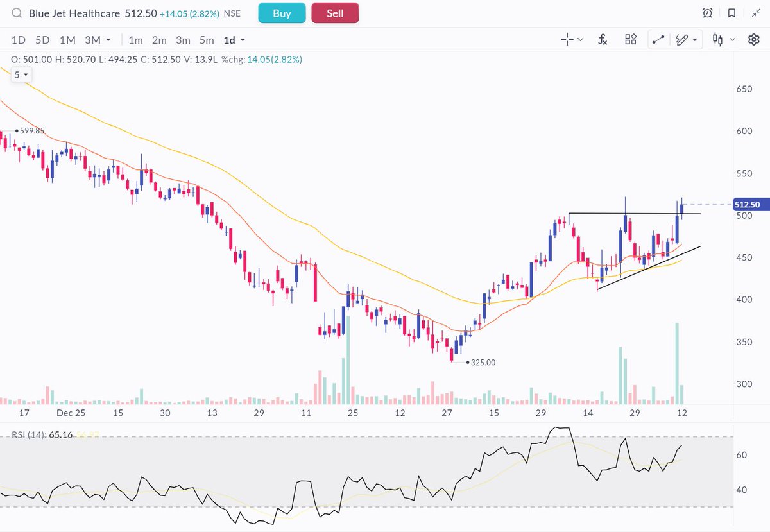Click the 650 price axis label

point(744,89)
